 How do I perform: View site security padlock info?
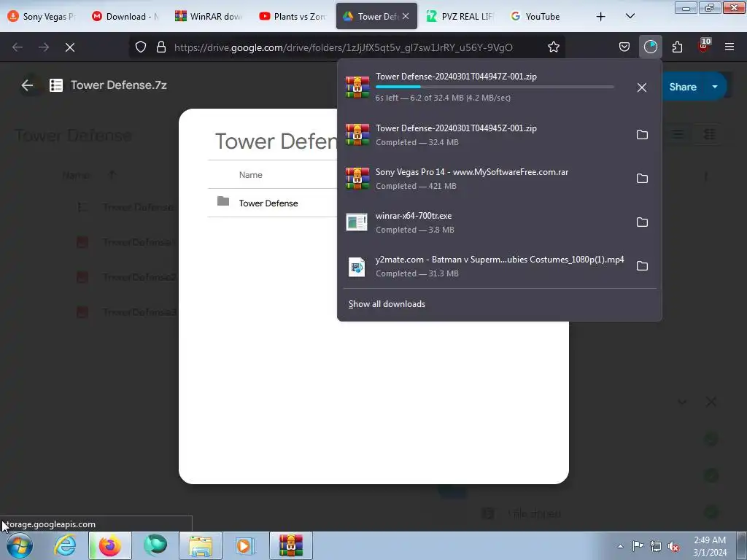(161, 47)
